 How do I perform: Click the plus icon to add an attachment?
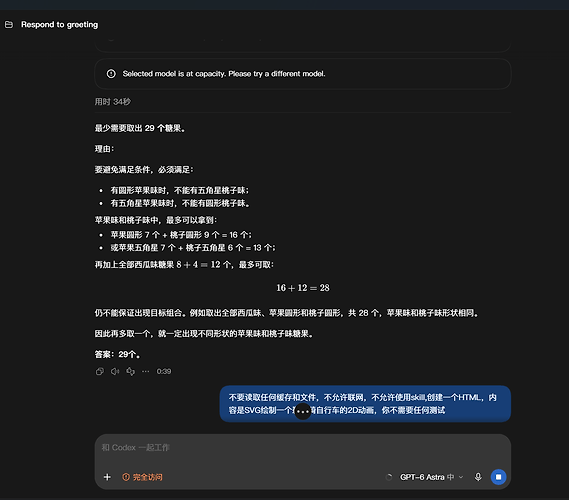click(x=107, y=477)
